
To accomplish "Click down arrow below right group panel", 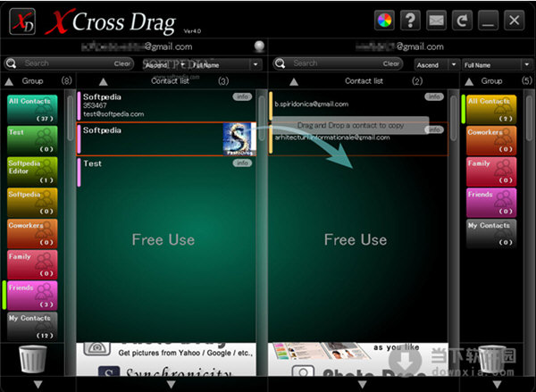I will (x=498, y=384).
